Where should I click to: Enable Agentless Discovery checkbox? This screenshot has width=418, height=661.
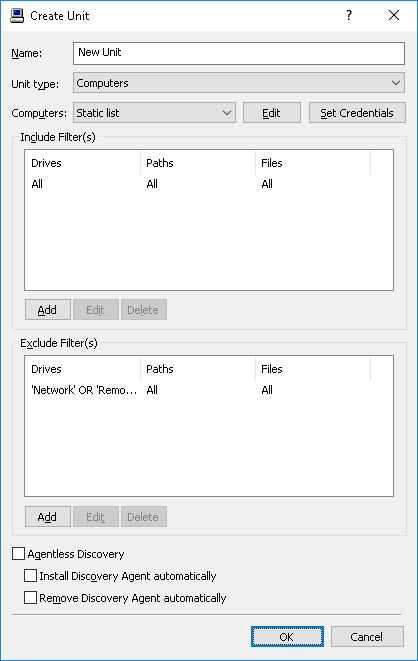tap(19, 554)
